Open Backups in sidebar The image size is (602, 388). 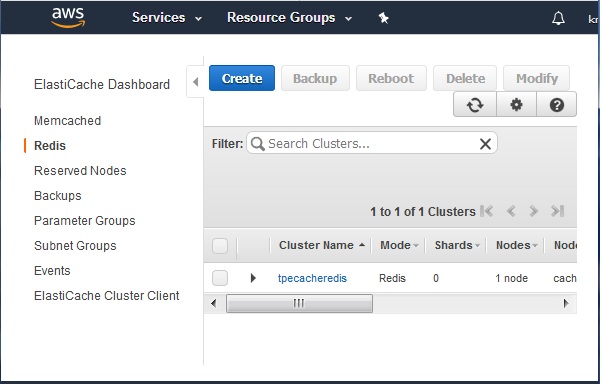click(x=58, y=196)
